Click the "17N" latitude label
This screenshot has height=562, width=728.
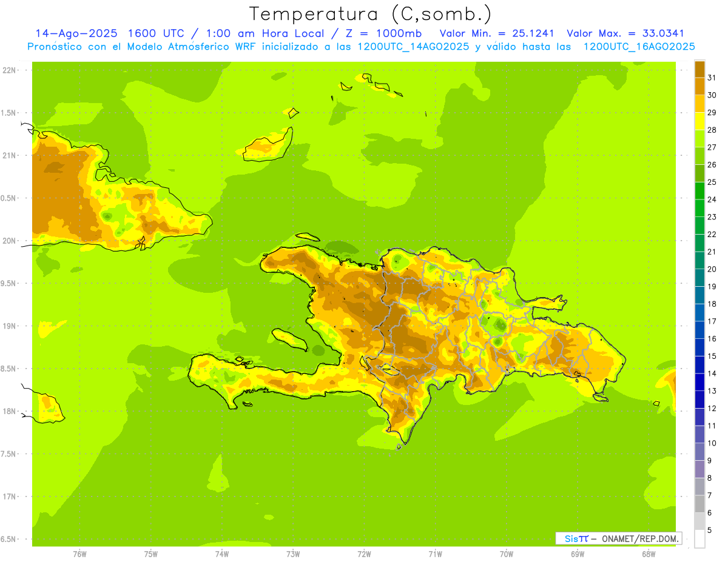point(10,497)
